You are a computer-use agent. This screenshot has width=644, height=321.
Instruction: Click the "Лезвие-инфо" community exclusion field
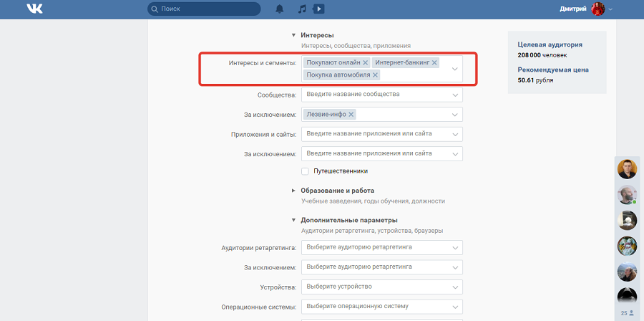pyautogui.click(x=382, y=114)
